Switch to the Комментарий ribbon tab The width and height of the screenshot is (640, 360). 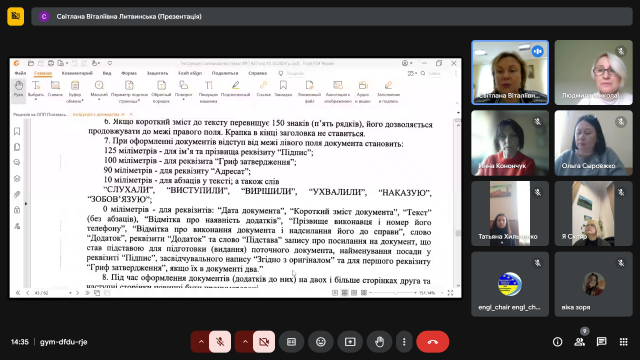[77, 73]
